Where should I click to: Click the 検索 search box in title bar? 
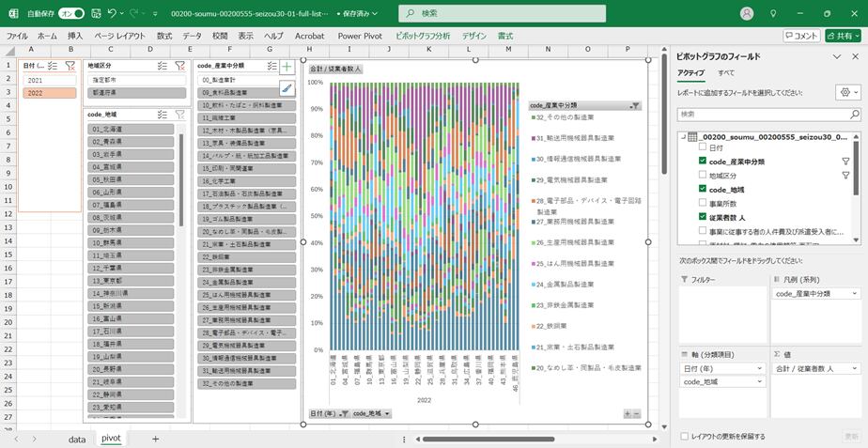(x=502, y=13)
